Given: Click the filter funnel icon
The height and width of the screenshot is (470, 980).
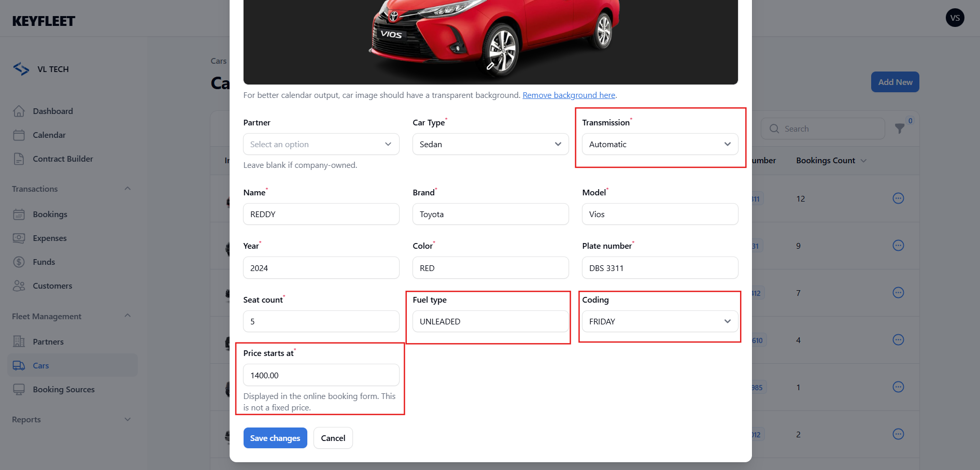Looking at the screenshot, I should tap(900, 129).
